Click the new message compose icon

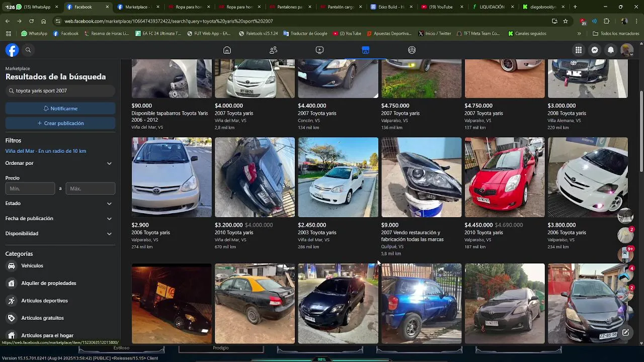(625, 332)
